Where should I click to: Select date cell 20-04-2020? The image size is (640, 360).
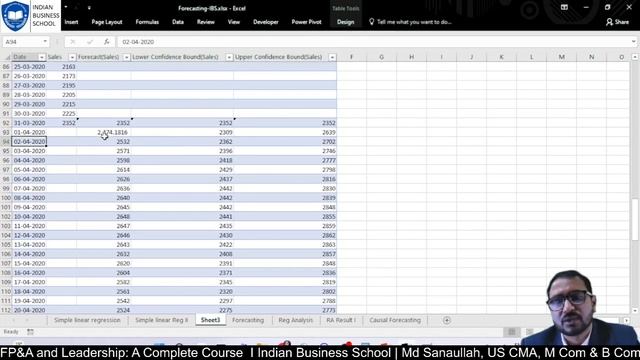(x=29, y=310)
